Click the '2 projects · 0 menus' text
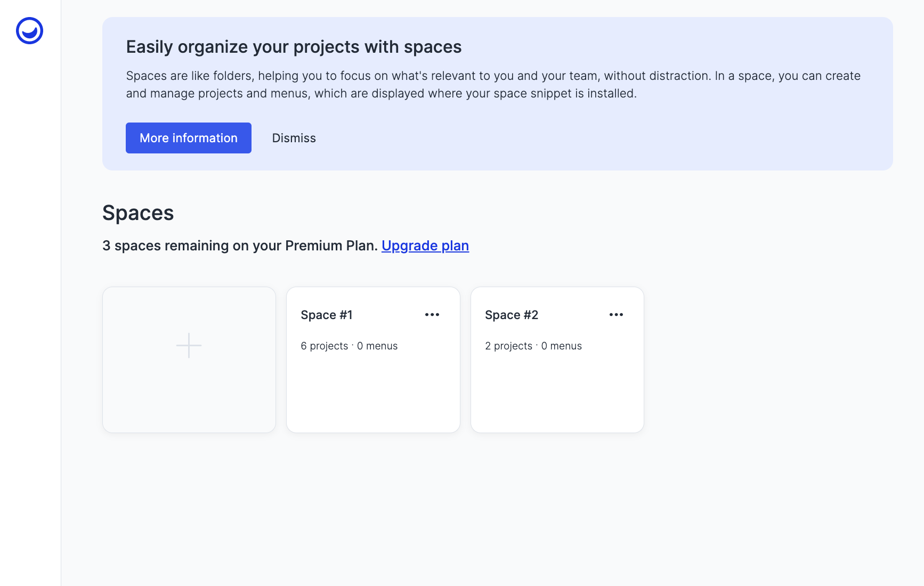Image resolution: width=924 pixels, height=586 pixels. [533, 346]
